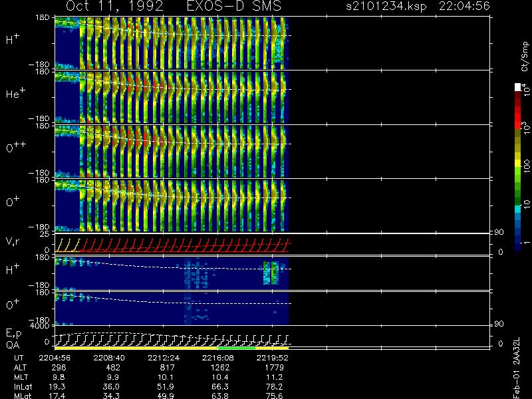
Task: Select the "EXOS-D SMS" header text
Action: 234,6
